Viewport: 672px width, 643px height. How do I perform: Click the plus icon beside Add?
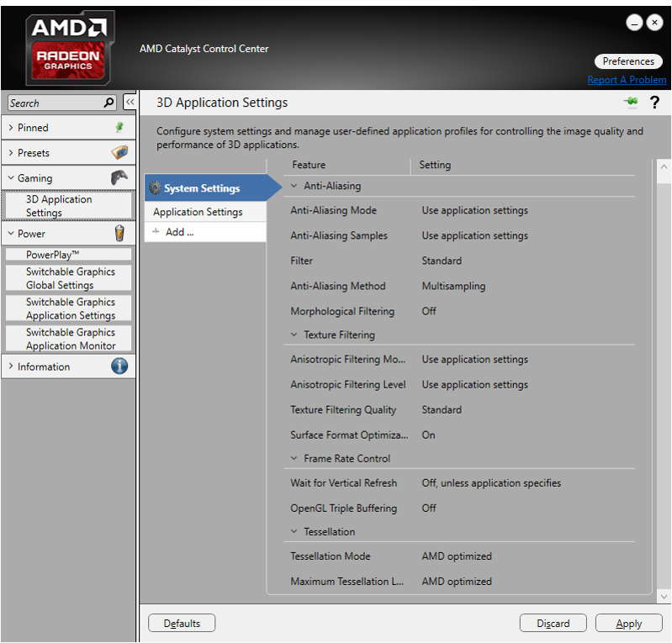pos(156,231)
